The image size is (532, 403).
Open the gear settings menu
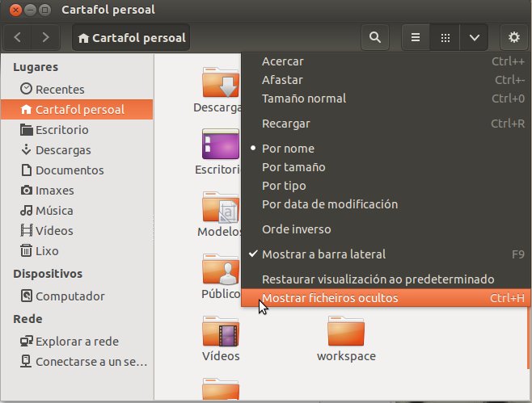coord(514,37)
